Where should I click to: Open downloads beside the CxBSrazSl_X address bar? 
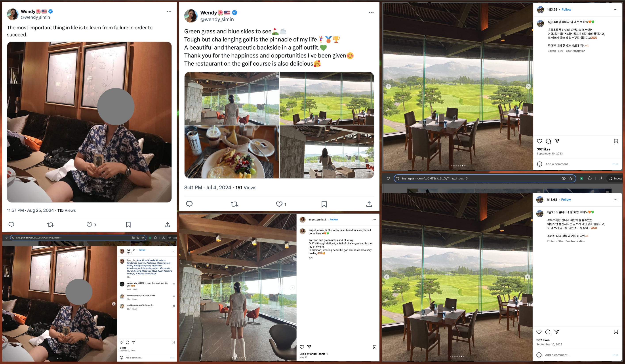pyautogui.click(x=601, y=178)
